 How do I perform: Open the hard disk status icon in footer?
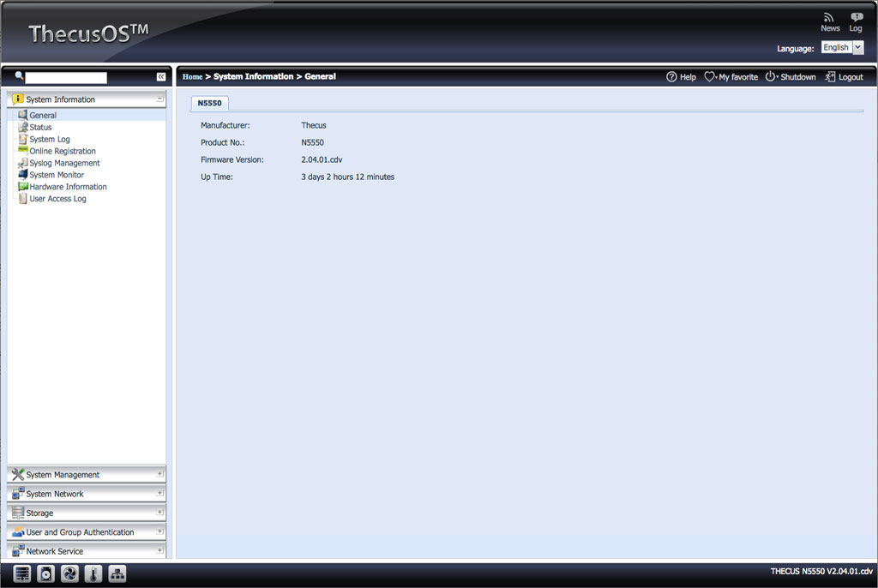(x=46, y=574)
